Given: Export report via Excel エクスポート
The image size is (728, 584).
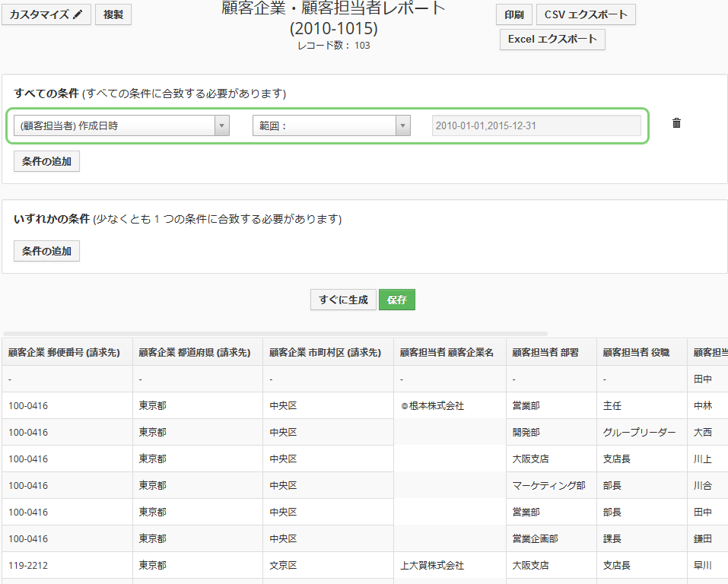Looking at the screenshot, I should coord(552,39).
